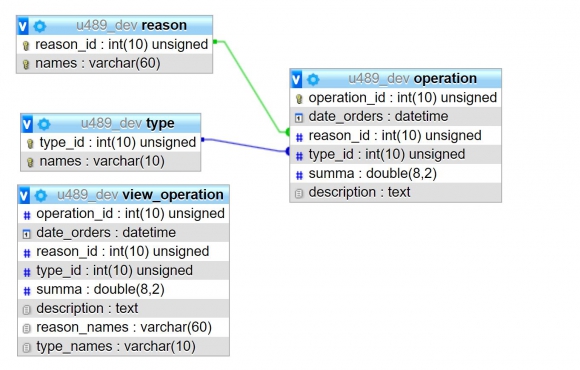Collapse the view_operation table with V toggle

pos(24,195)
